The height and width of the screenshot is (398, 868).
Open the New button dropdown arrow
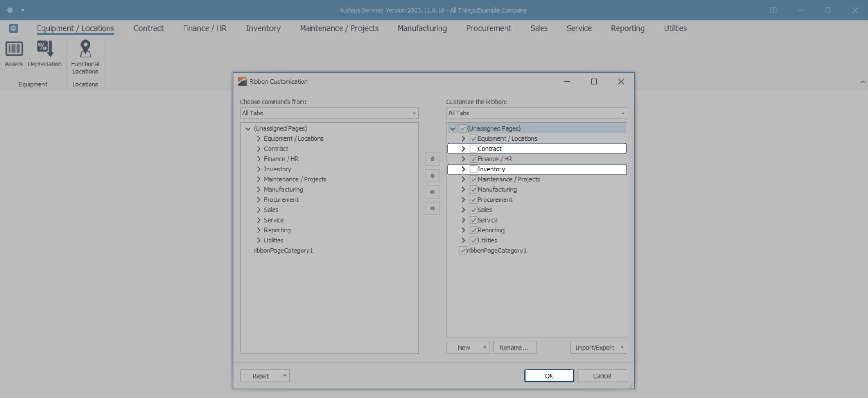tap(485, 348)
